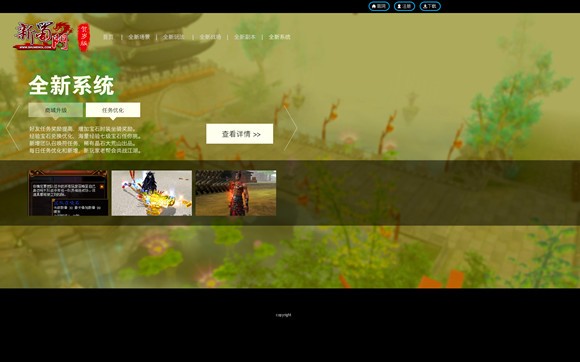Switch to the 任务优化 tab
This screenshot has height=362, width=580.
[113, 110]
